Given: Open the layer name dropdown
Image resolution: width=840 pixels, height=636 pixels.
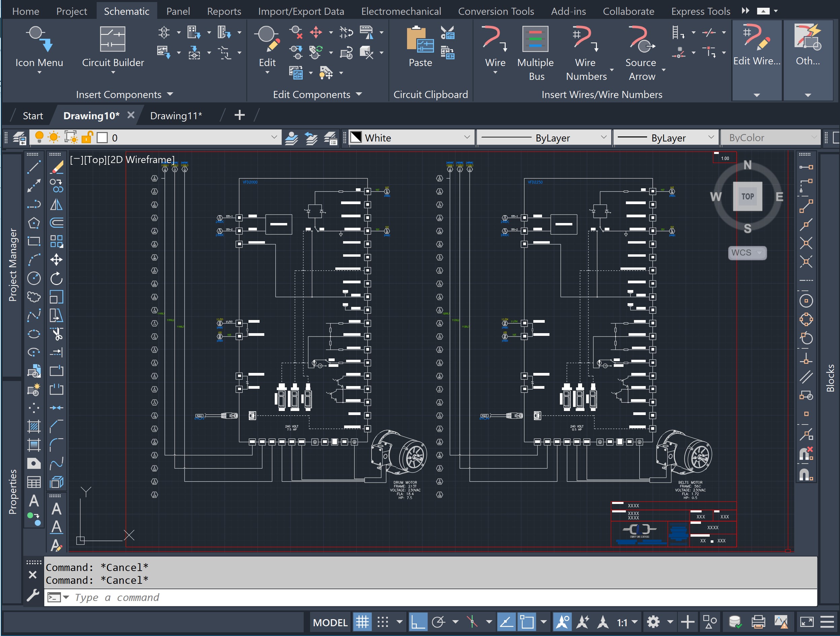Looking at the screenshot, I should click(x=274, y=137).
